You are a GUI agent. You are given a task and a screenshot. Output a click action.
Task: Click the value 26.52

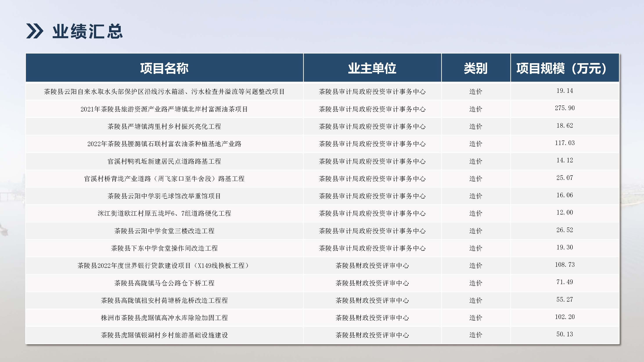565,230
